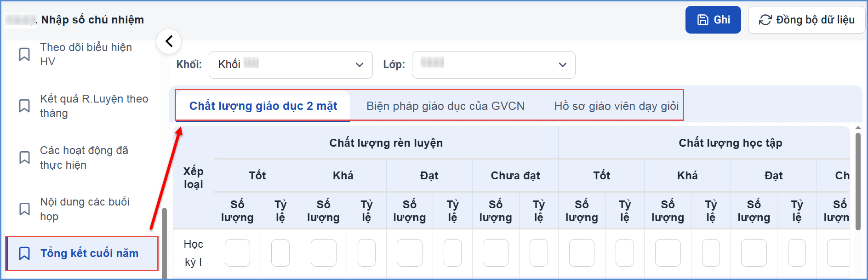This screenshot has width=868, height=280.
Task: Click the Xếp loại column header
Action: click(194, 178)
